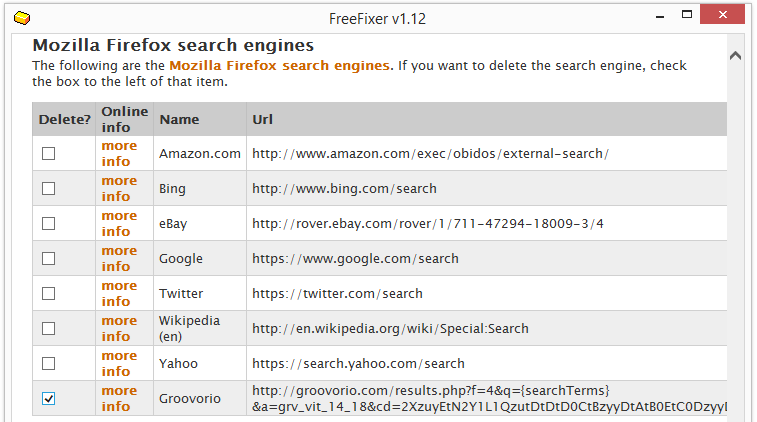Check the Wikipedia (en) delete box

coord(48,328)
